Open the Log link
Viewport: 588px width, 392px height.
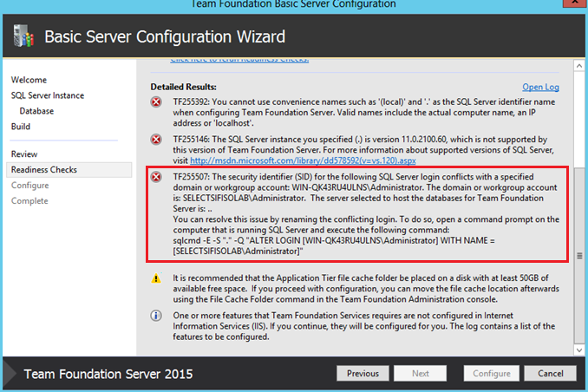[x=540, y=87]
